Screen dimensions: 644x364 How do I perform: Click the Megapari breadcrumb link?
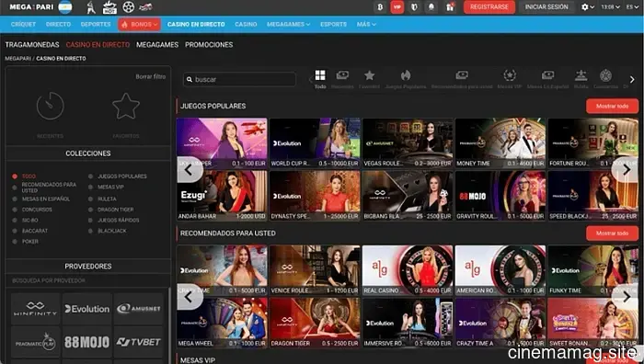(17, 59)
